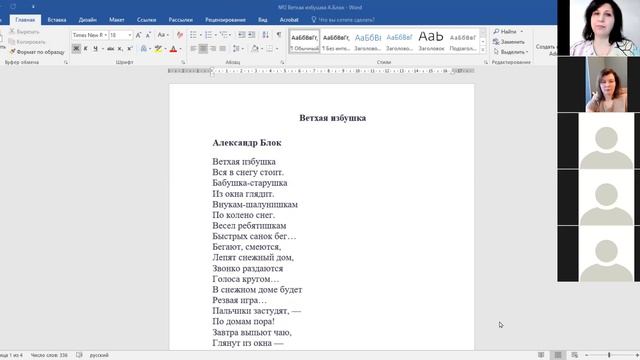Click the borders icon

269,49
